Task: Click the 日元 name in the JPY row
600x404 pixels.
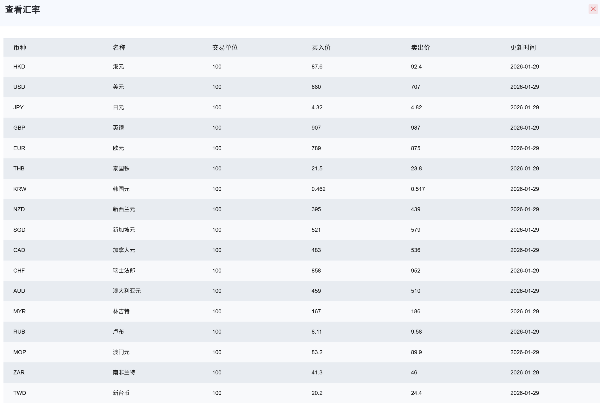Action: click(118, 107)
